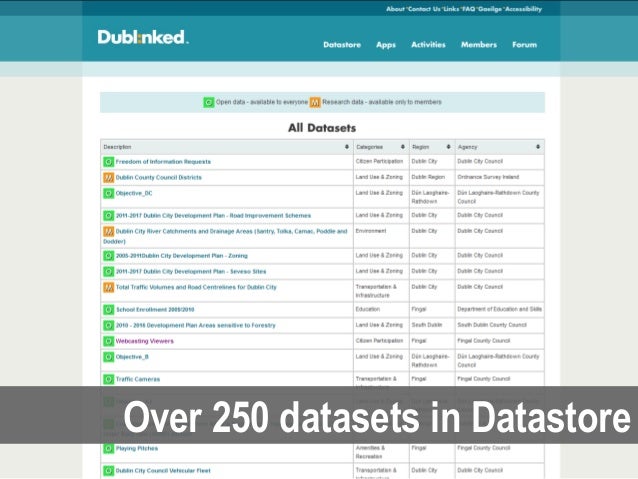Click open-data icon beside Playing Pitches
The image size is (638, 479).
click(108, 448)
